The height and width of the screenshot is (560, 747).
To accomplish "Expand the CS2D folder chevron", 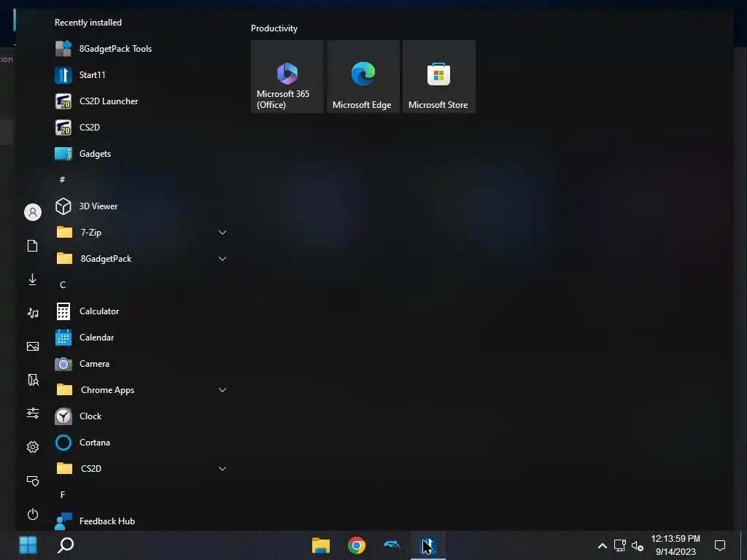I will click(222, 469).
